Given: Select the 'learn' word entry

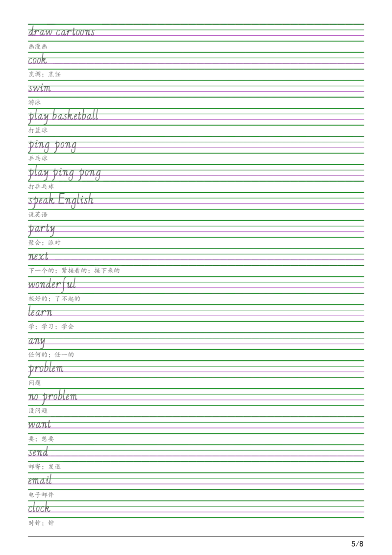Looking at the screenshot, I should click(40, 313).
